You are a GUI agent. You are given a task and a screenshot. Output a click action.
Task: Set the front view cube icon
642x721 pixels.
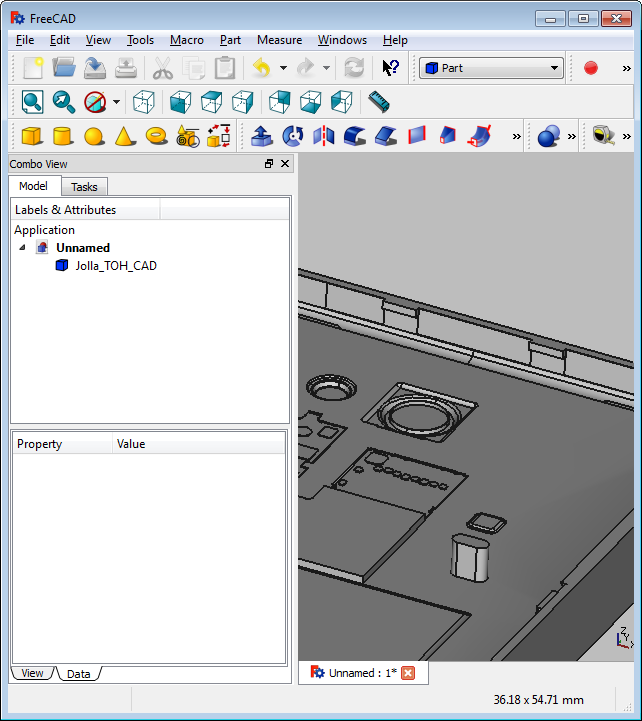click(x=180, y=102)
